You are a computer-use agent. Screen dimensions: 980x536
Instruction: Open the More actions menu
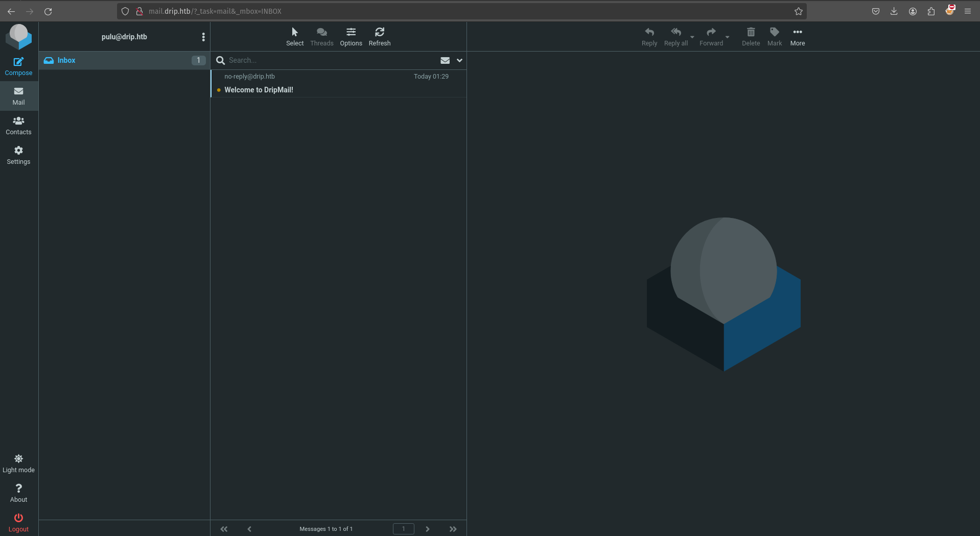pos(797,37)
